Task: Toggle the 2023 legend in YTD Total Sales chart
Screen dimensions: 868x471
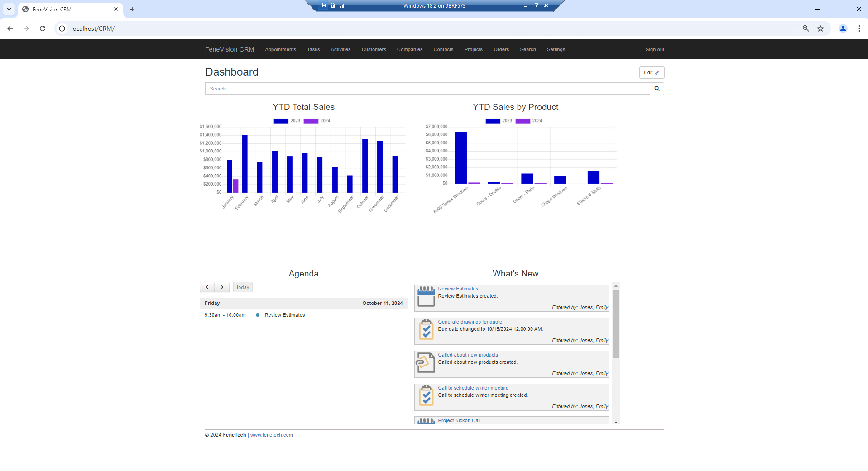Action: click(x=288, y=121)
